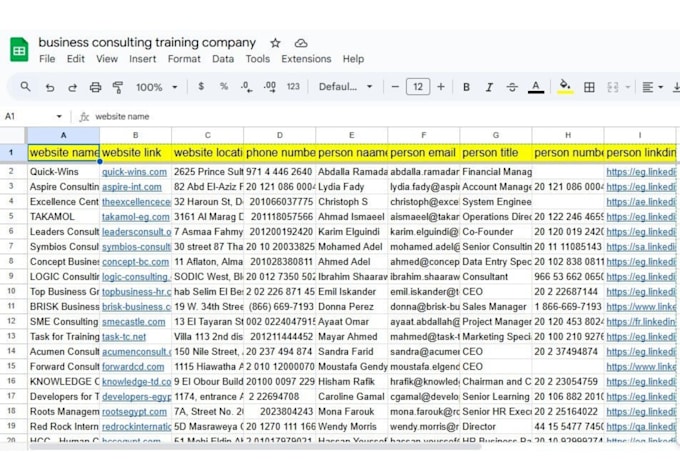Open text color picker
This screenshot has height=459, width=680.
[536, 87]
